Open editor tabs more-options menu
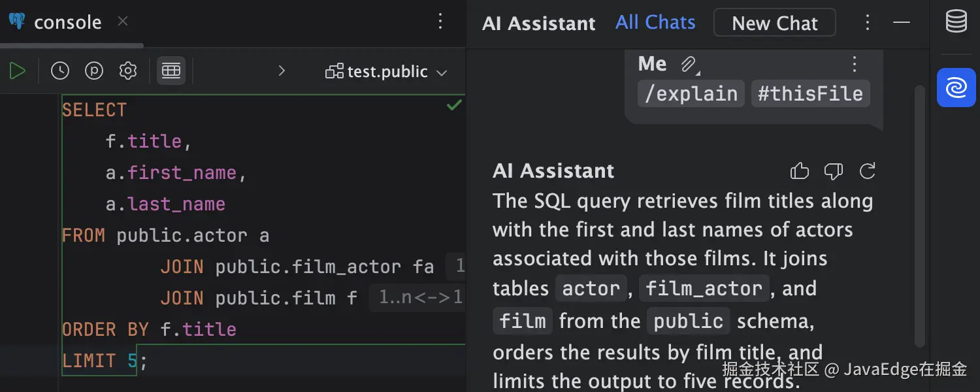The width and height of the screenshot is (980, 392). 440,22
